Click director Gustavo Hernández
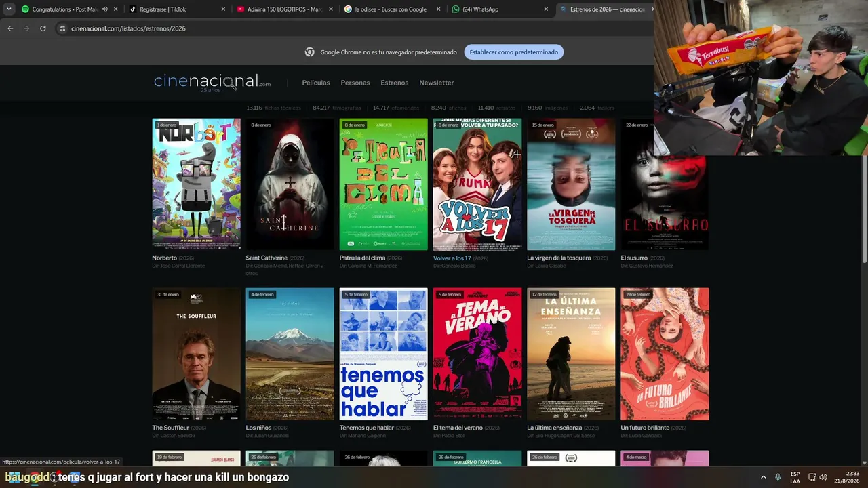 (650, 266)
